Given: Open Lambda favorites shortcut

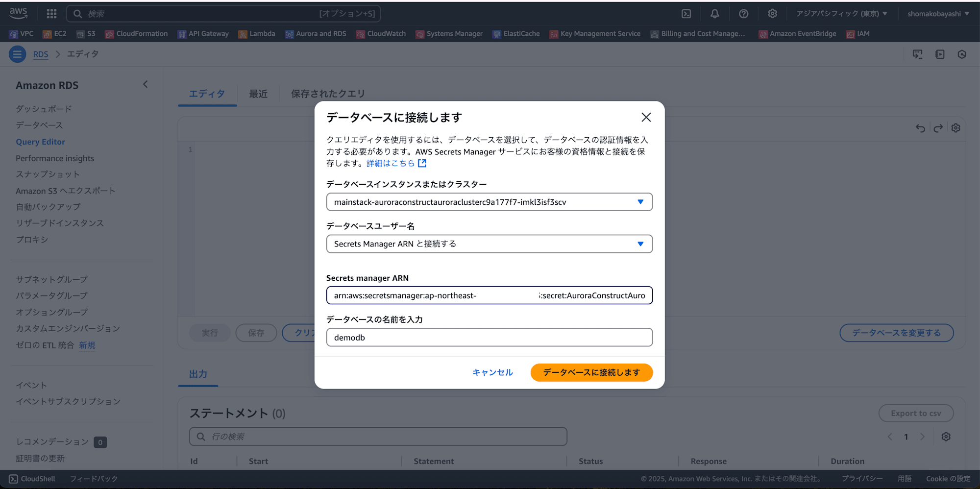Looking at the screenshot, I should (257, 34).
